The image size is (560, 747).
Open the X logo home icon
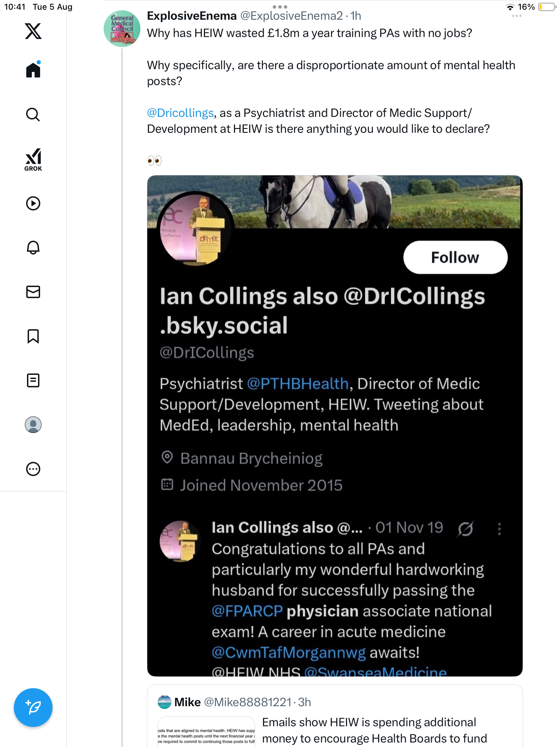tap(33, 31)
